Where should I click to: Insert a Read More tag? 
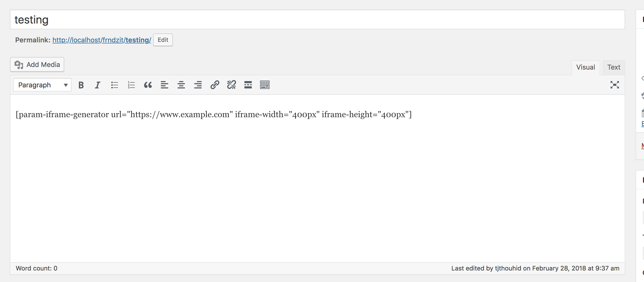click(248, 85)
